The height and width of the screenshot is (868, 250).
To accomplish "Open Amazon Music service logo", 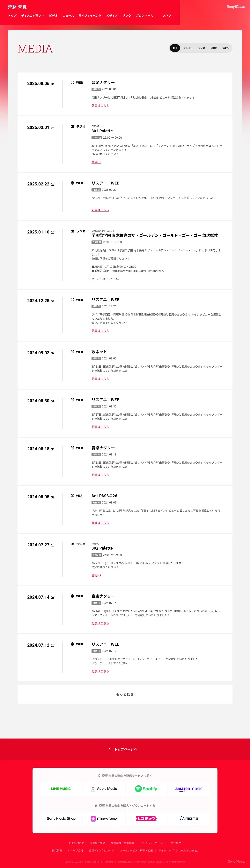I will point(189,788).
